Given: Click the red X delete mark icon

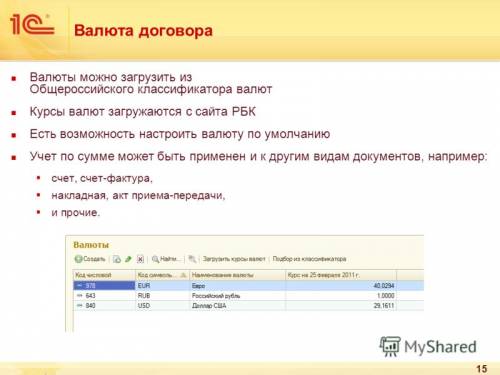Looking at the screenshot, I should click(x=140, y=259).
